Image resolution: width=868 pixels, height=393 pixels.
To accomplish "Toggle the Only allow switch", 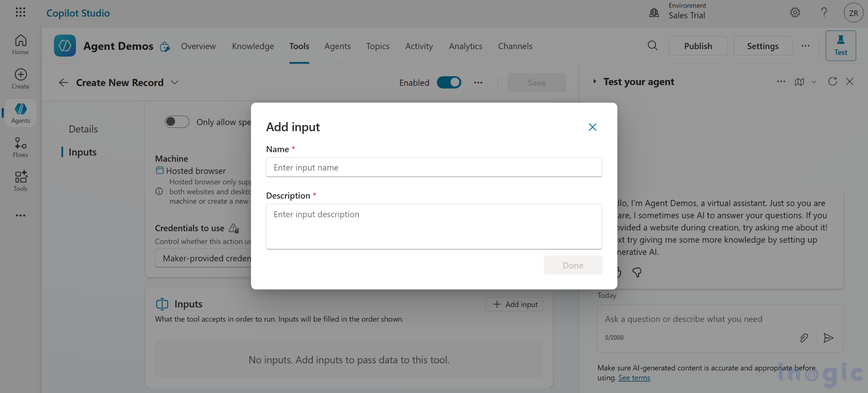I will (177, 122).
